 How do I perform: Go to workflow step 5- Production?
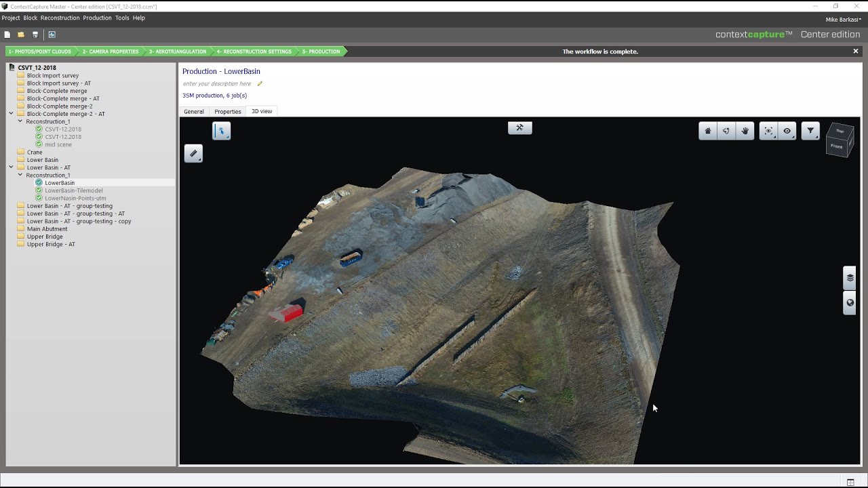321,52
